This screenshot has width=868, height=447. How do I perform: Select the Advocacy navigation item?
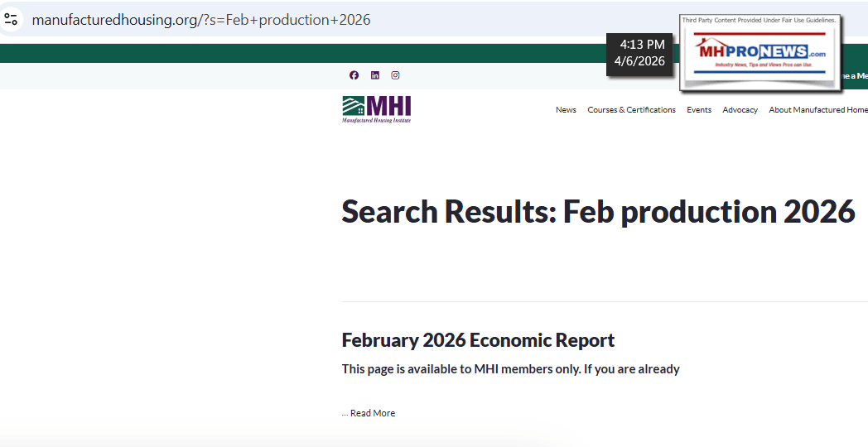click(740, 110)
